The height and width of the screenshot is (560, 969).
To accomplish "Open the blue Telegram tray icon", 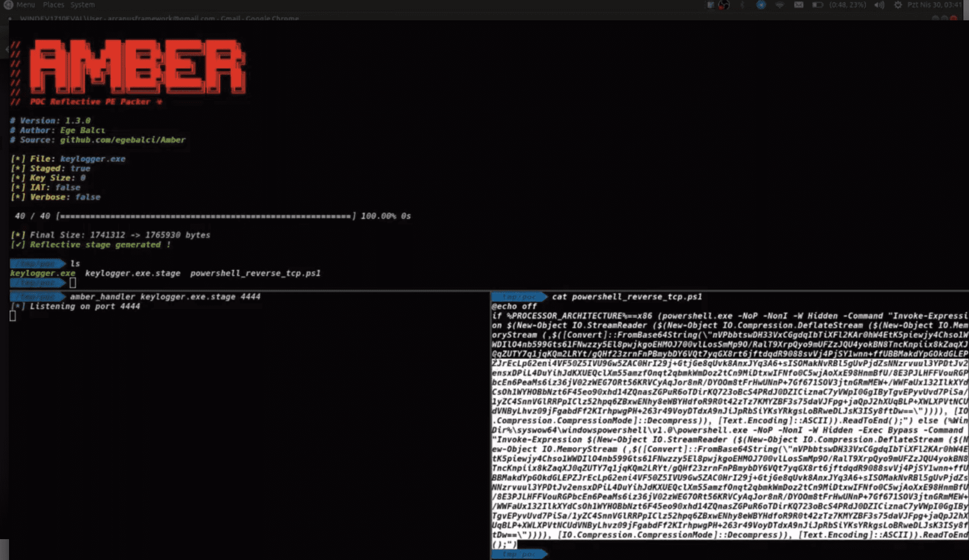I will [x=761, y=5].
